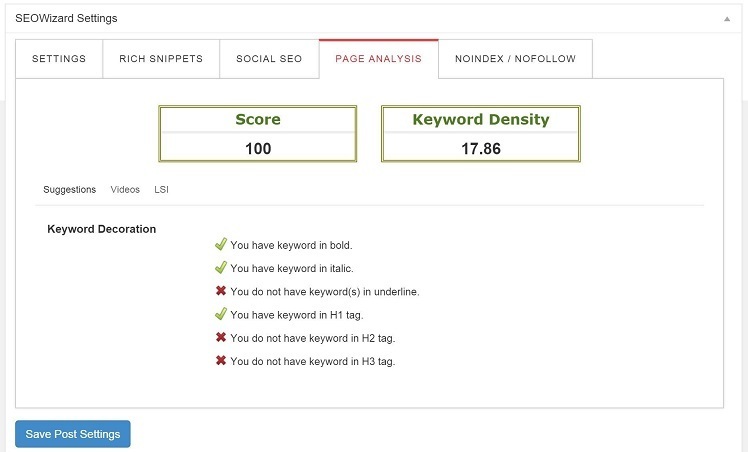Open the Settings tab

(x=59, y=59)
